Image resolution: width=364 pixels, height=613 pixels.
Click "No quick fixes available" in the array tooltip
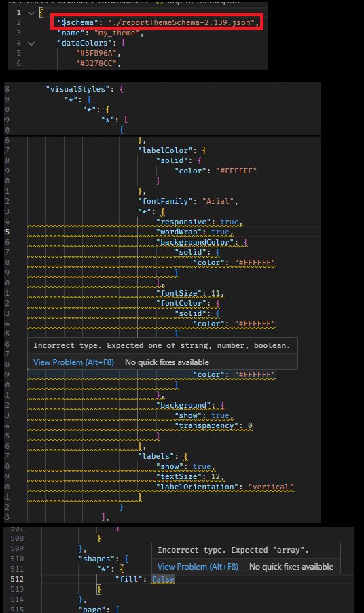(291, 567)
